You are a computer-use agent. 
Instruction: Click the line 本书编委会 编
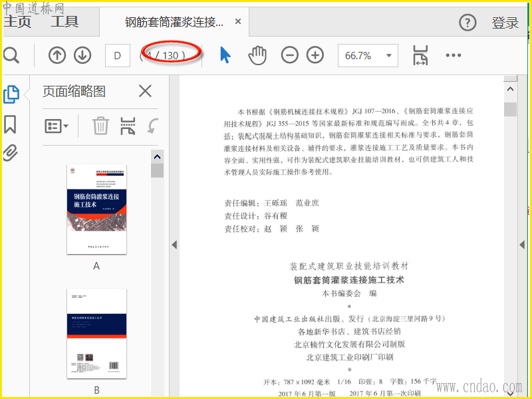349,293
